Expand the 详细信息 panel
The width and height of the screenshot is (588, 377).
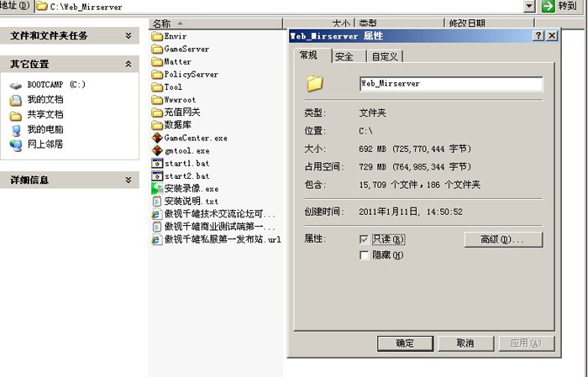128,180
